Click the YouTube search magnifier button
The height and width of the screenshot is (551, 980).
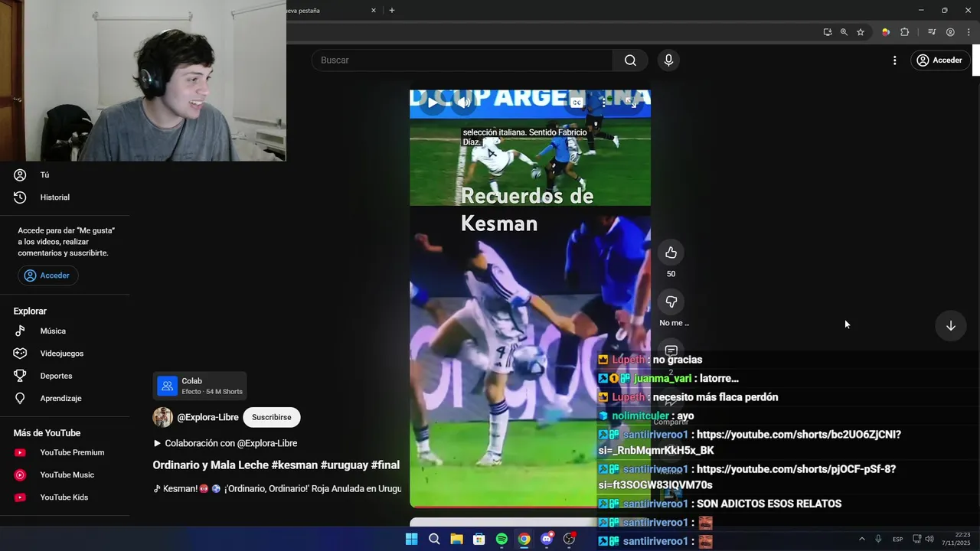630,60
